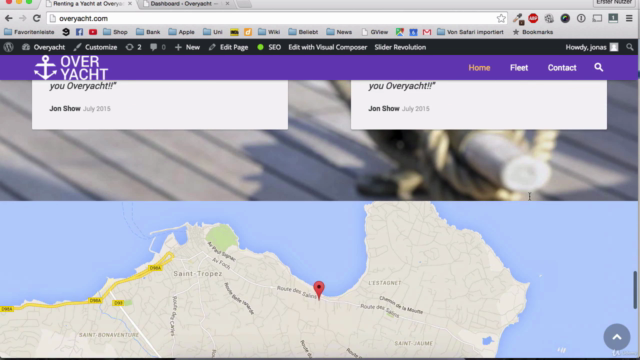Open the Gmail bookmark icon
Image resolution: width=640 pixels, height=360 pixels.
(427, 32)
